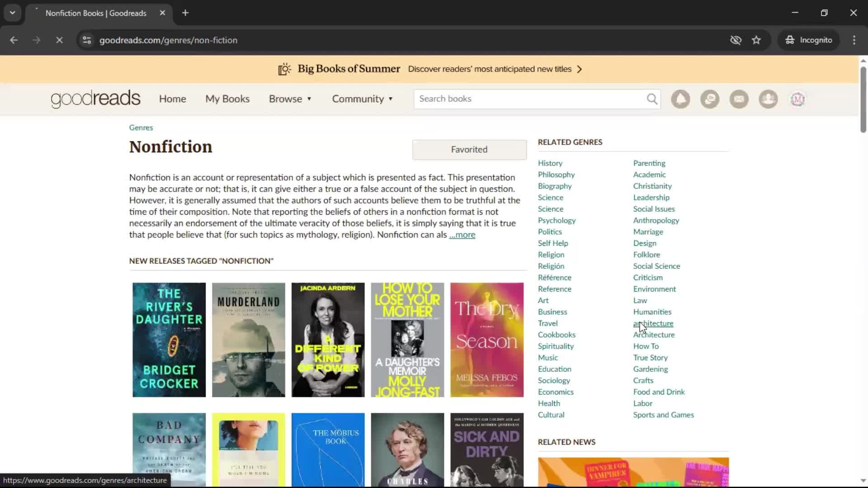The image size is (868, 488).
Task: Open How to Lose Your Mother cover
Action: pos(407,340)
